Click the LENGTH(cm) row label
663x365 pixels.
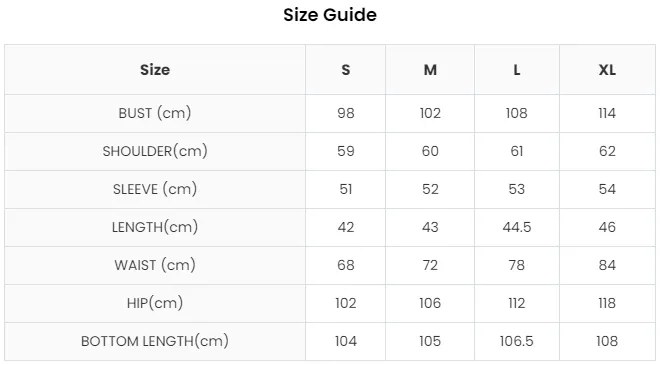pos(155,227)
